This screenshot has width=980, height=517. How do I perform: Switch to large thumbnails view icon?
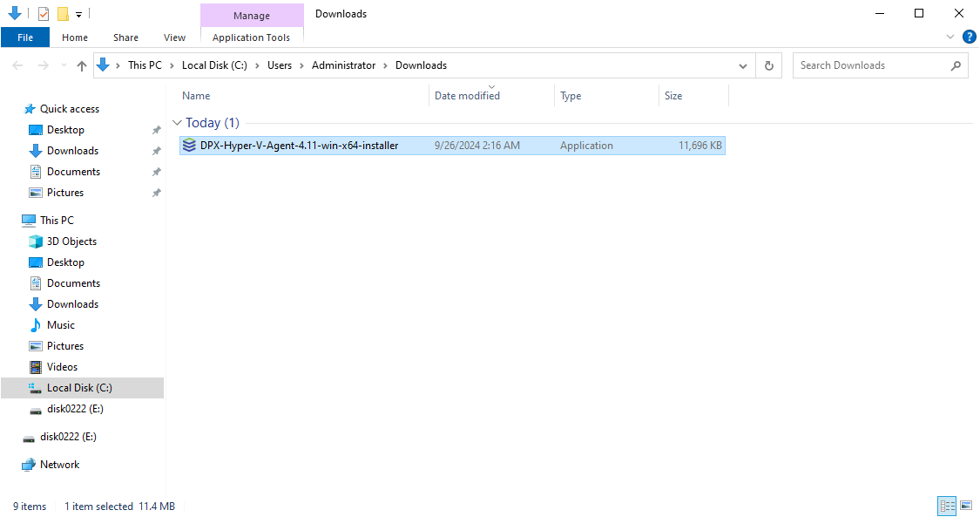[x=966, y=506]
